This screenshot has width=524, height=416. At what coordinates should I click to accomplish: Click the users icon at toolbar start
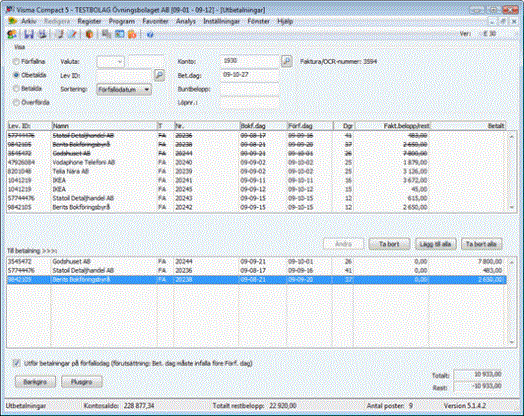(12, 34)
